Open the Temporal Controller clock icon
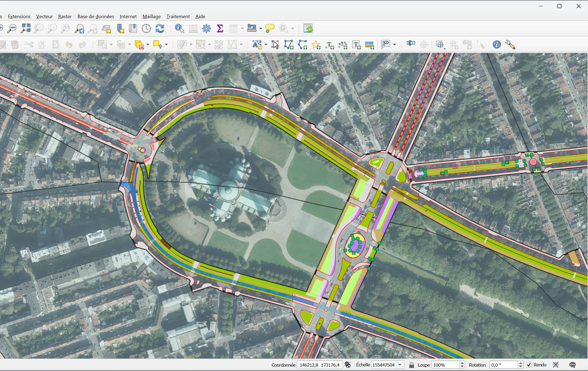The height and width of the screenshot is (371, 588). (146, 28)
